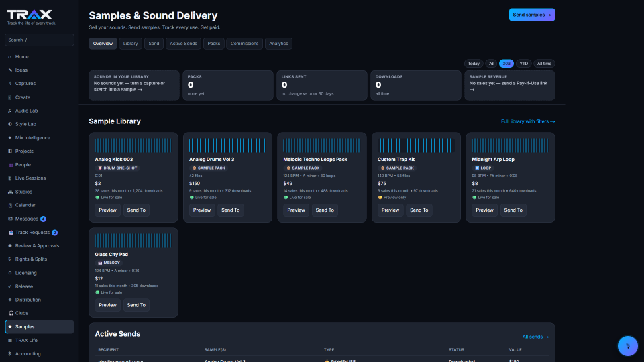
Task: Open Review & Approvals icon
Action: pos(10,246)
